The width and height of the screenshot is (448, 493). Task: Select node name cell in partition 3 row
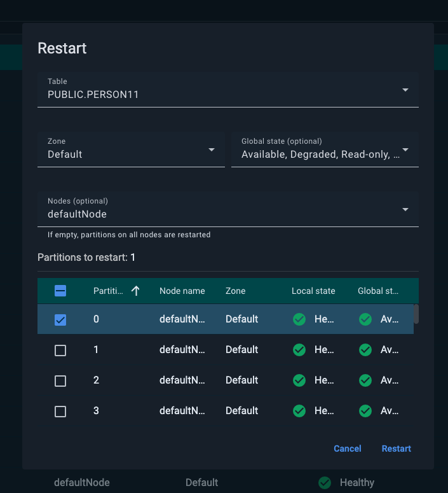(182, 411)
